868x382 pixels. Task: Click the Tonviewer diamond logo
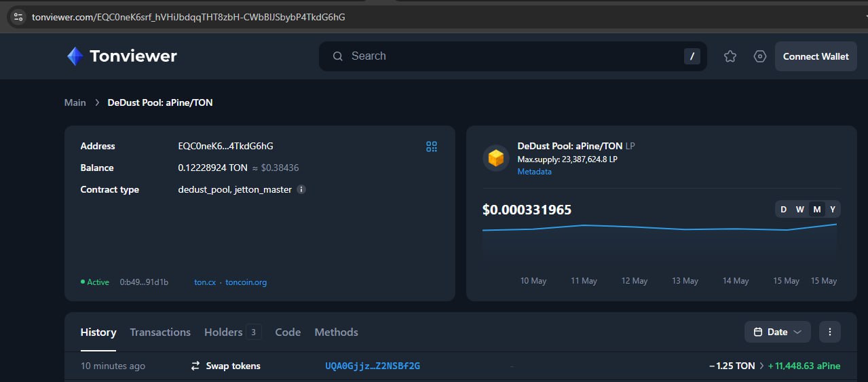[x=75, y=56]
